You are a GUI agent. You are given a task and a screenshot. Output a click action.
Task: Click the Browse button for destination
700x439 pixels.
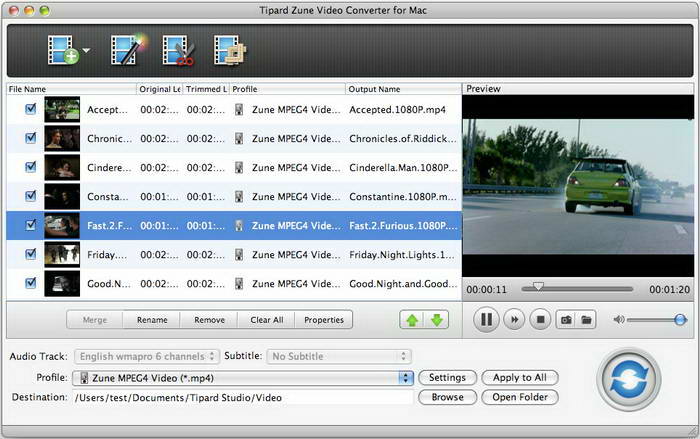447,397
